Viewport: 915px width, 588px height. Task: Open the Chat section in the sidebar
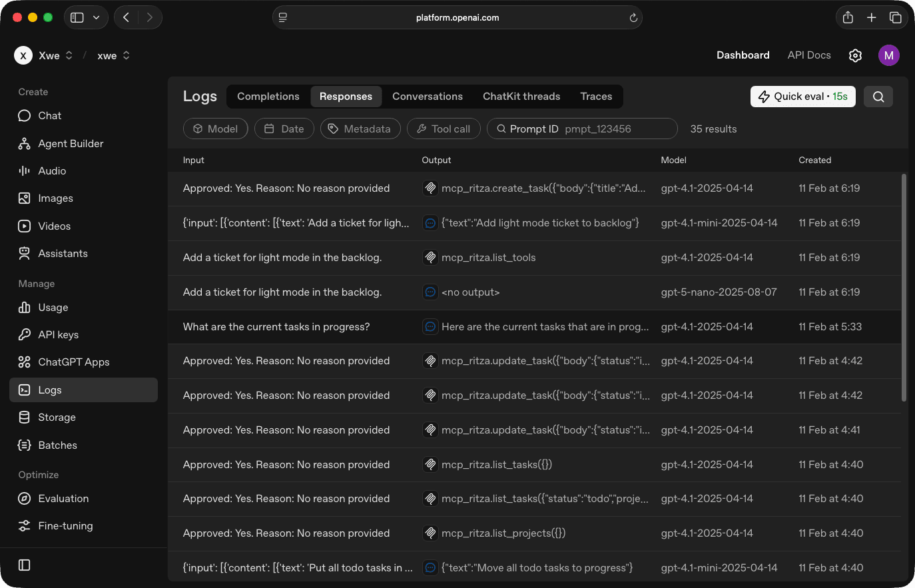coord(48,115)
